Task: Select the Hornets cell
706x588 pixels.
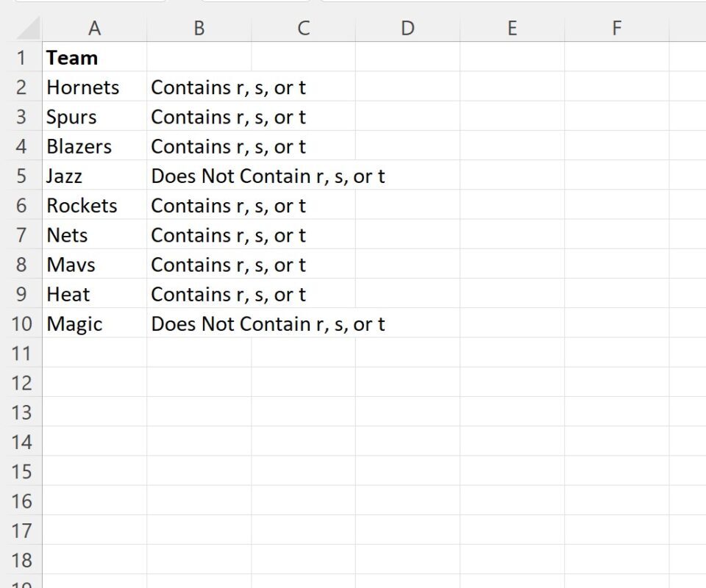Action: [95, 87]
